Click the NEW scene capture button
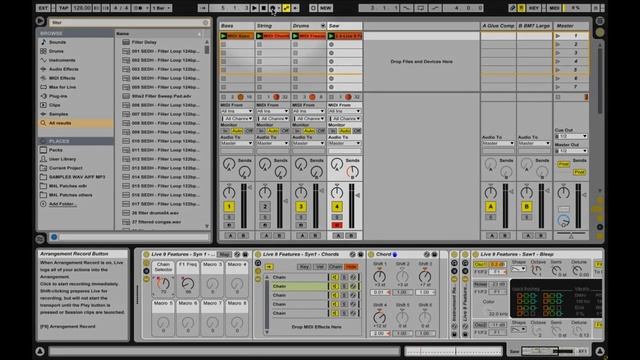Viewport: 640px width, 360px height. [x=325, y=8]
